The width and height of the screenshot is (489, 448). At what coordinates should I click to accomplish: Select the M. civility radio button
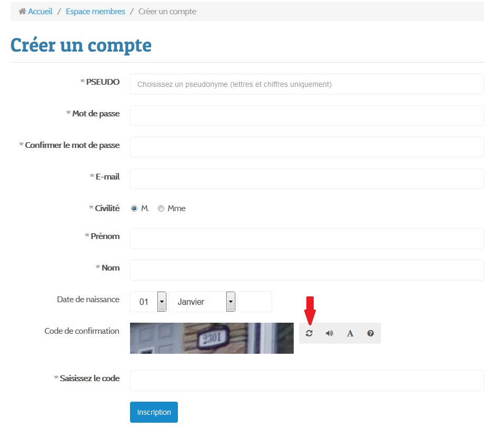[134, 208]
